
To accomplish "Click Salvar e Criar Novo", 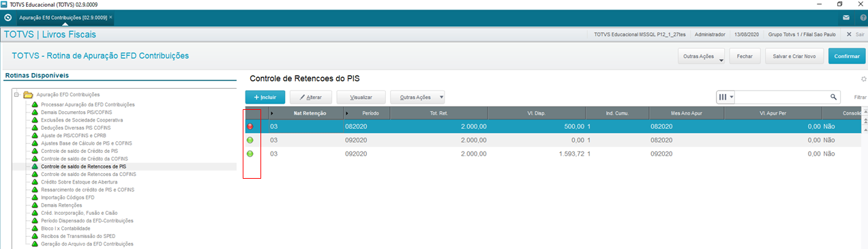I will pos(794,57).
